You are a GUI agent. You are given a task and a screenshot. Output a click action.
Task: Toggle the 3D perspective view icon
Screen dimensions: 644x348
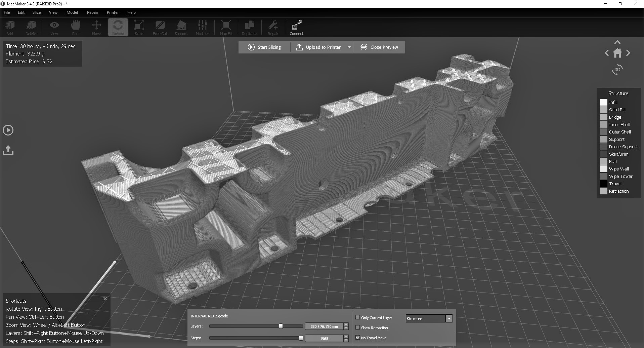click(x=617, y=70)
